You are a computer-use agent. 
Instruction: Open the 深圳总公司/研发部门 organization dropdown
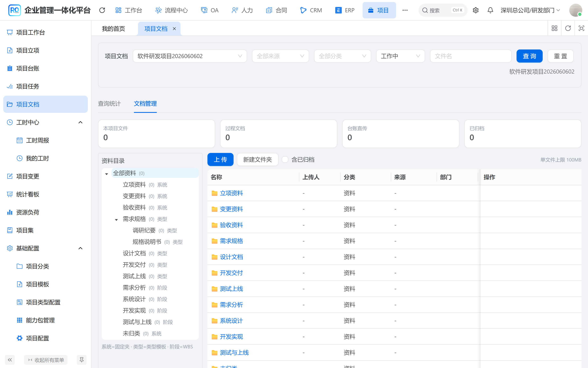[x=530, y=10]
